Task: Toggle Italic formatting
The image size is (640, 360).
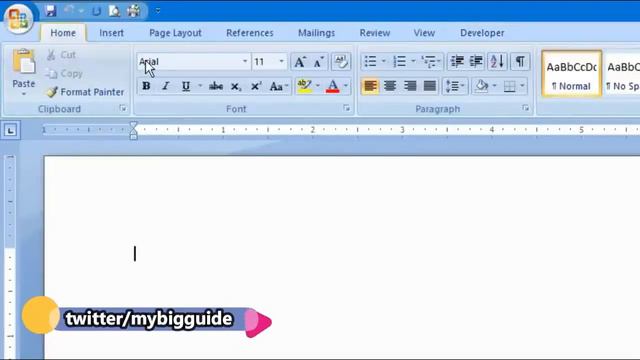Action: click(x=165, y=86)
